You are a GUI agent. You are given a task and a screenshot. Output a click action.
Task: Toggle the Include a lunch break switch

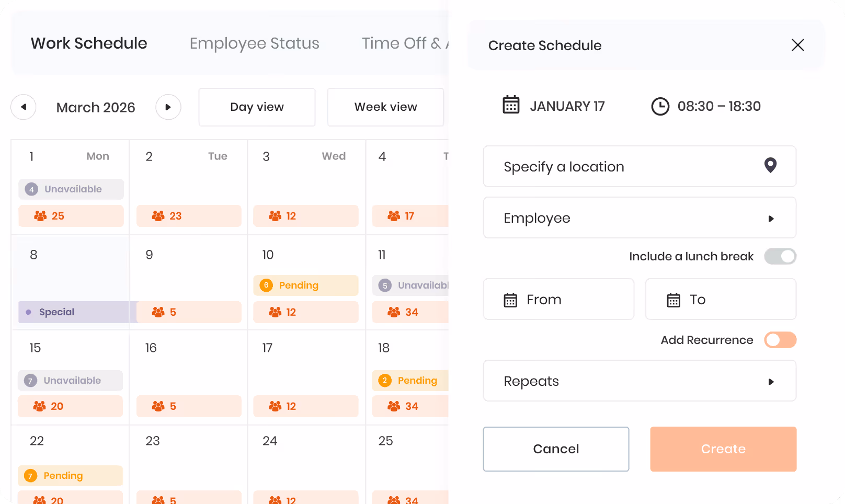[x=780, y=256]
